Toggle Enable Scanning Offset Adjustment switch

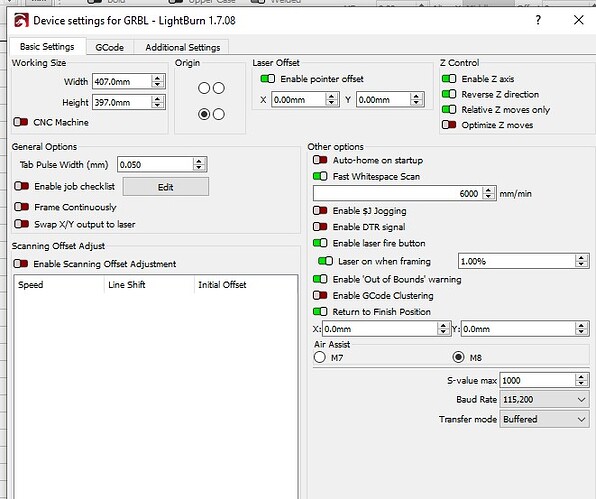click(21, 263)
